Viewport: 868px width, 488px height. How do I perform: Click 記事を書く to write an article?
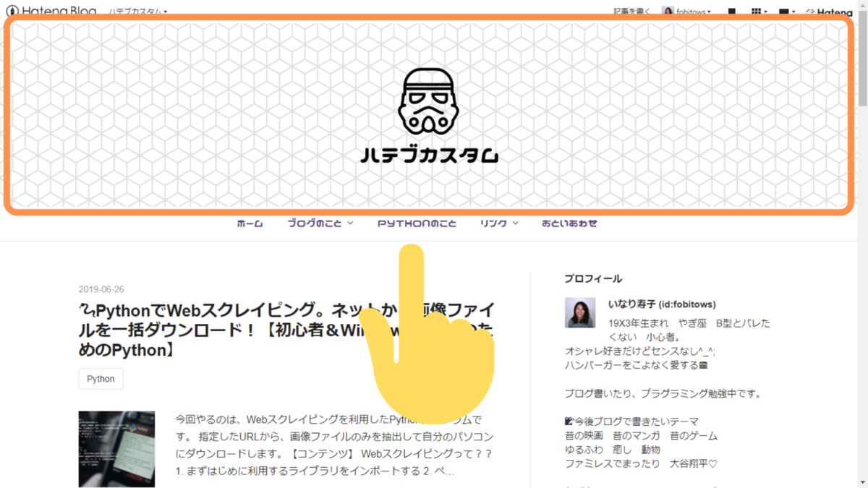pos(632,12)
